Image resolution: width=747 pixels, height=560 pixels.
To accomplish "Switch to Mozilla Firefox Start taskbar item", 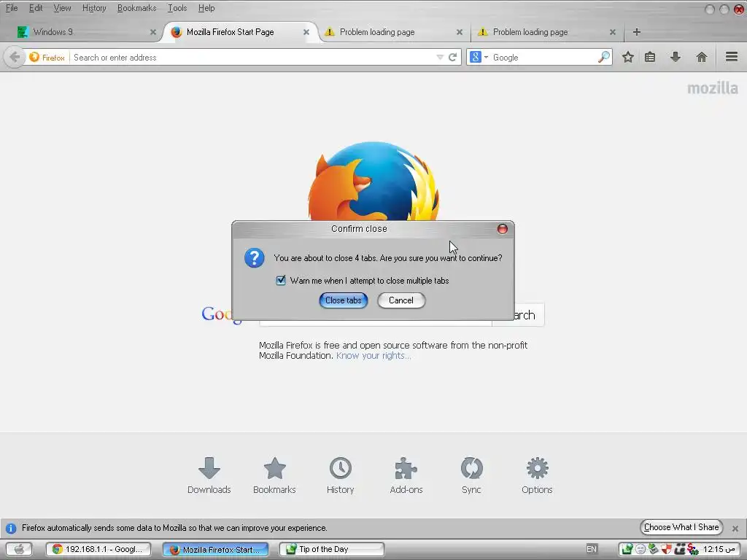I will click(x=215, y=550).
